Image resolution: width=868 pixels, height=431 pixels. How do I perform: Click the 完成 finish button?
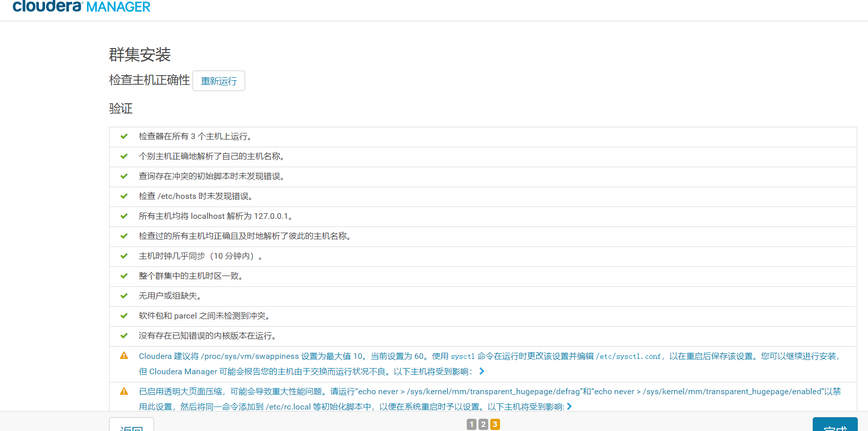(x=835, y=425)
